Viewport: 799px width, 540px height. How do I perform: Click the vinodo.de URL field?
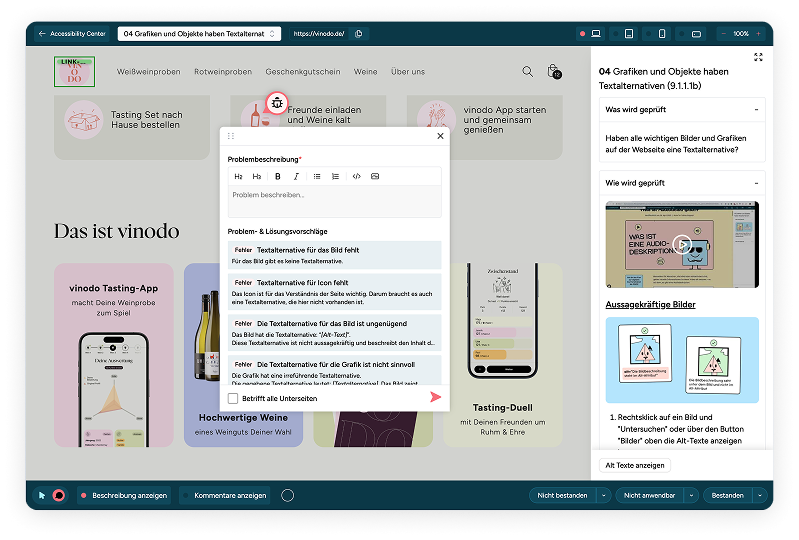pyautogui.click(x=319, y=34)
